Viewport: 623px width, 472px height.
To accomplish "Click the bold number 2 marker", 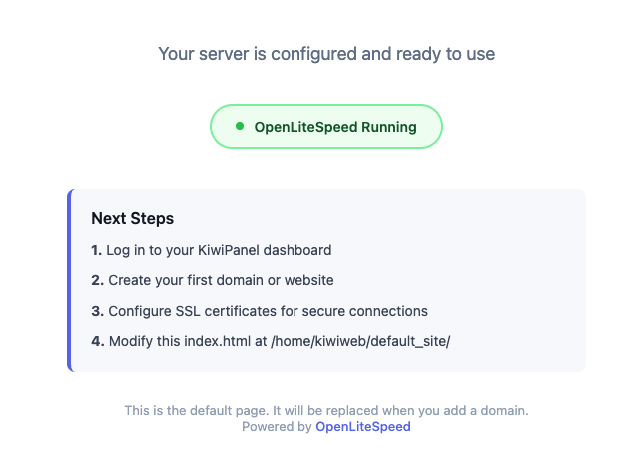I will tap(97, 280).
